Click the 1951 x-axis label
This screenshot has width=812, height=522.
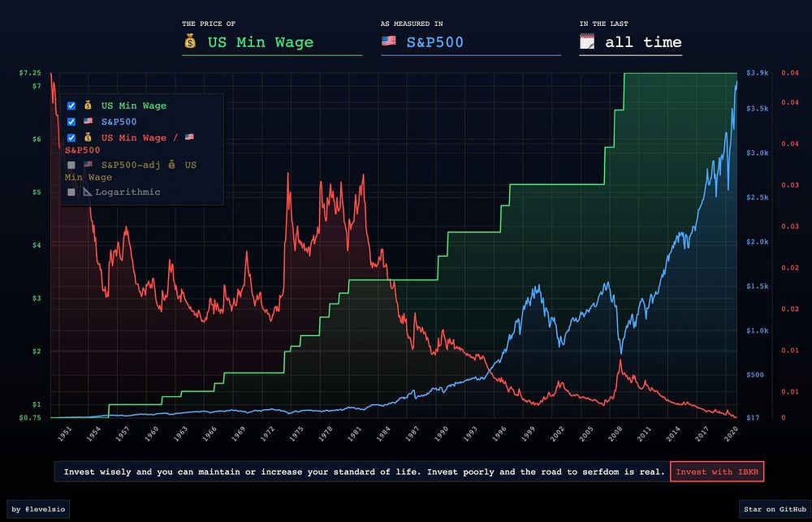coord(65,434)
